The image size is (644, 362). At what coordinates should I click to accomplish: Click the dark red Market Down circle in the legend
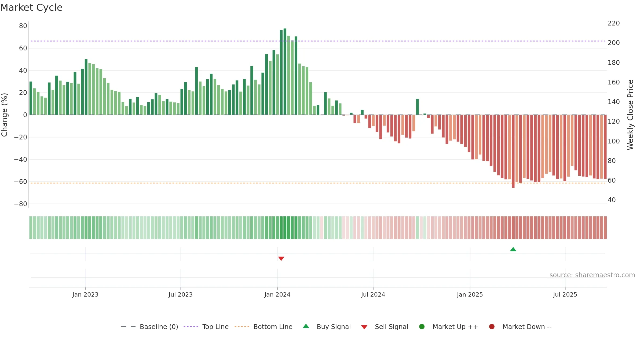tap(492, 327)
